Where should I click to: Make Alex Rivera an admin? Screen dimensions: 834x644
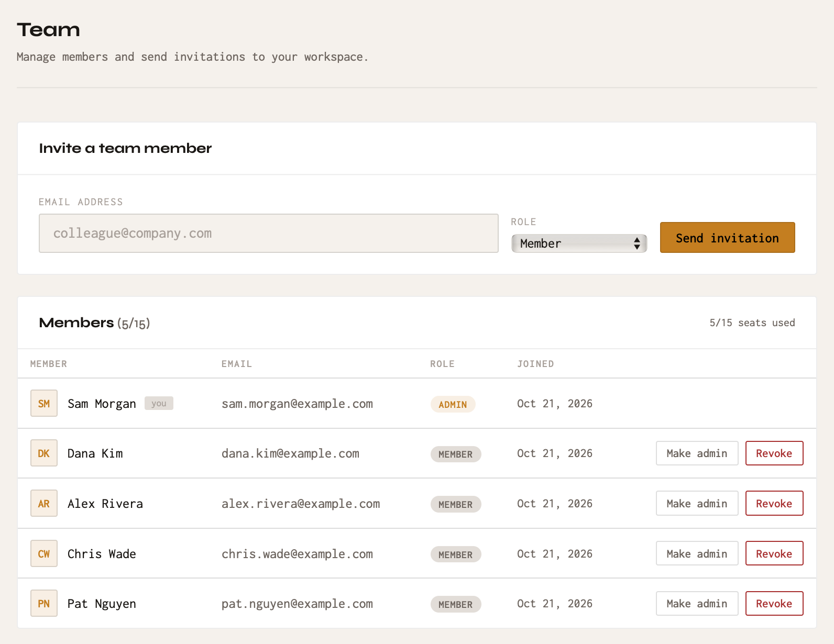[x=697, y=503]
